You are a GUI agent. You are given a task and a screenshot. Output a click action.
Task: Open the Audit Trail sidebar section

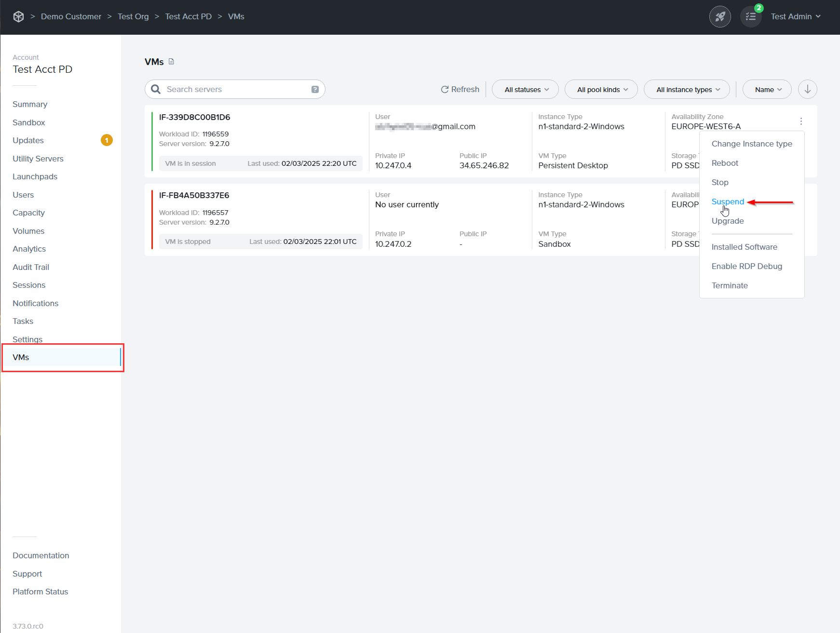pos(31,267)
